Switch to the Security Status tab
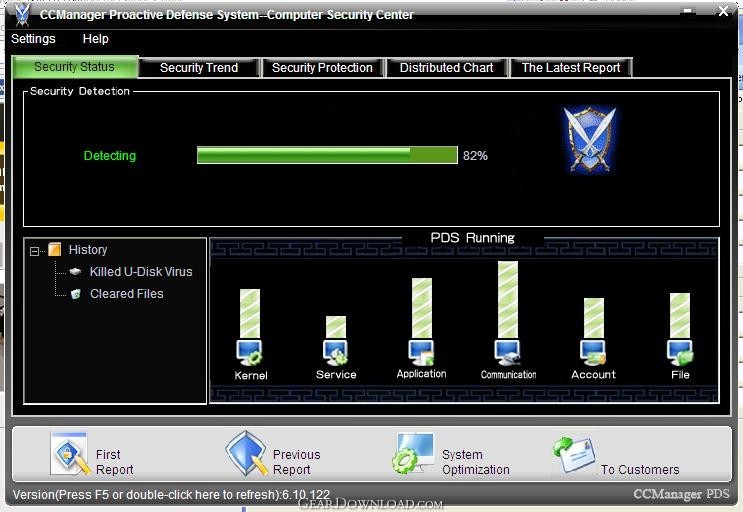The width and height of the screenshot is (743, 512). 75,67
